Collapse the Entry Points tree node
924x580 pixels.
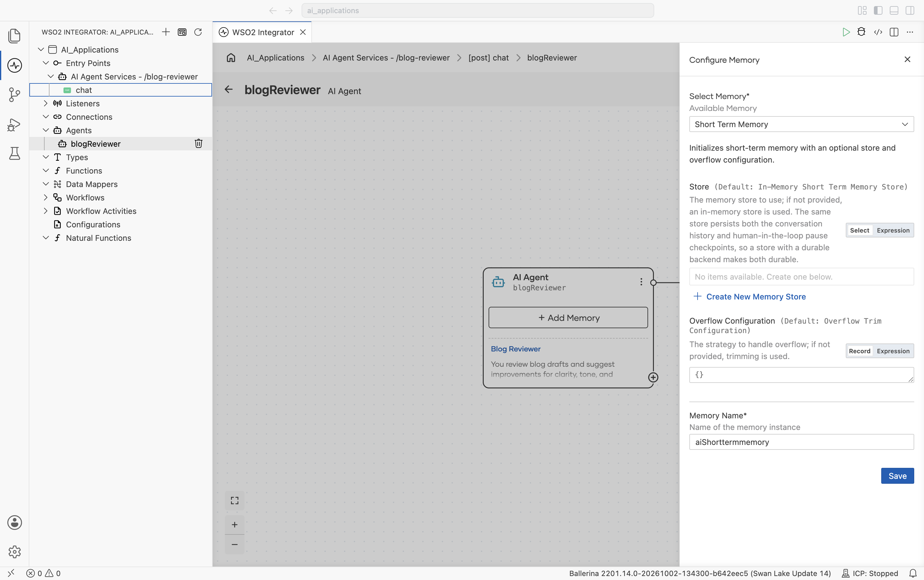(x=46, y=63)
